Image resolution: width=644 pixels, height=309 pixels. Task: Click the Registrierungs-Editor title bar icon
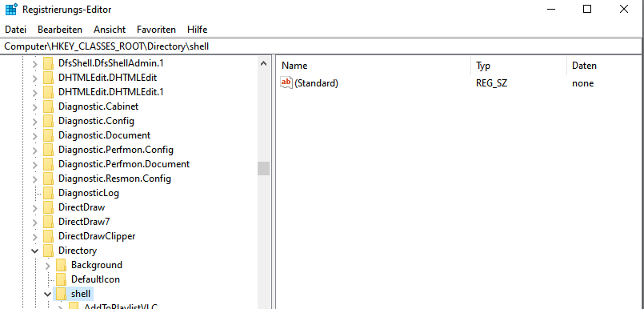point(11,9)
